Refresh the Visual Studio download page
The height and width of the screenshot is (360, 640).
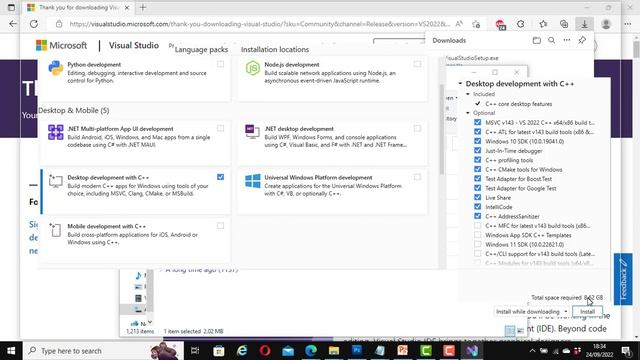[33, 24]
